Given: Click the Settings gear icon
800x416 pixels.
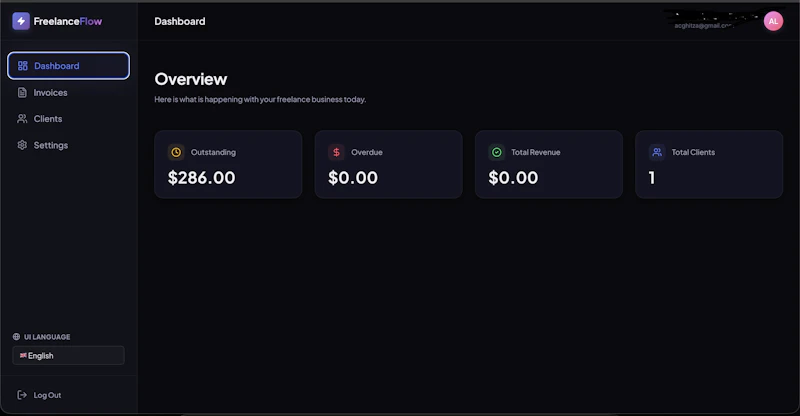Looking at the screenshot, I should (22, 145).
